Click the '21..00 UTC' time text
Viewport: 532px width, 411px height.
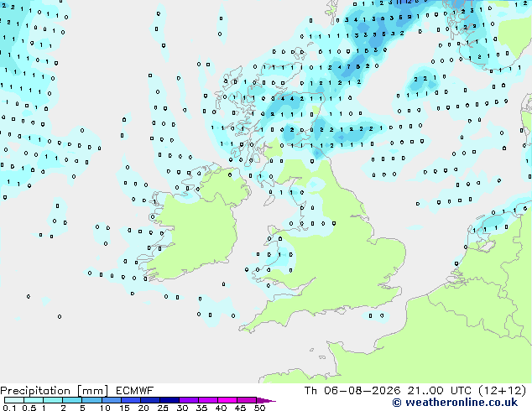coord(441,391)
